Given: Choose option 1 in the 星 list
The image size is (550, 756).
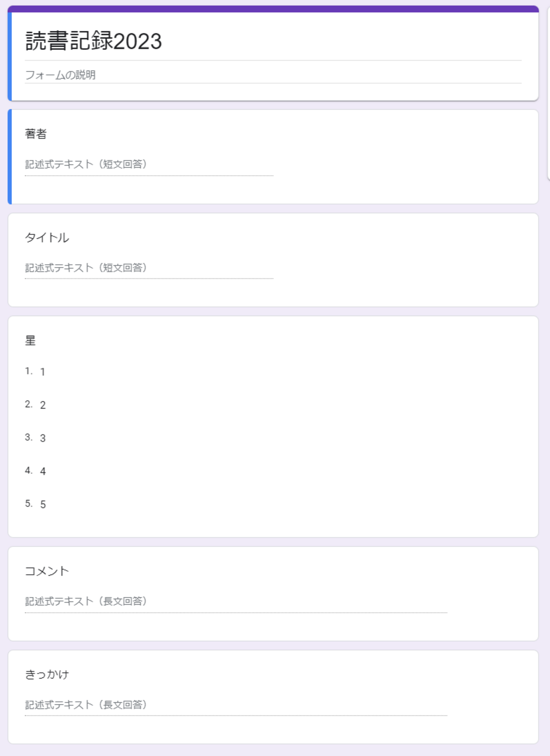Looking at the screenshot, I should [x=43, y=372].
